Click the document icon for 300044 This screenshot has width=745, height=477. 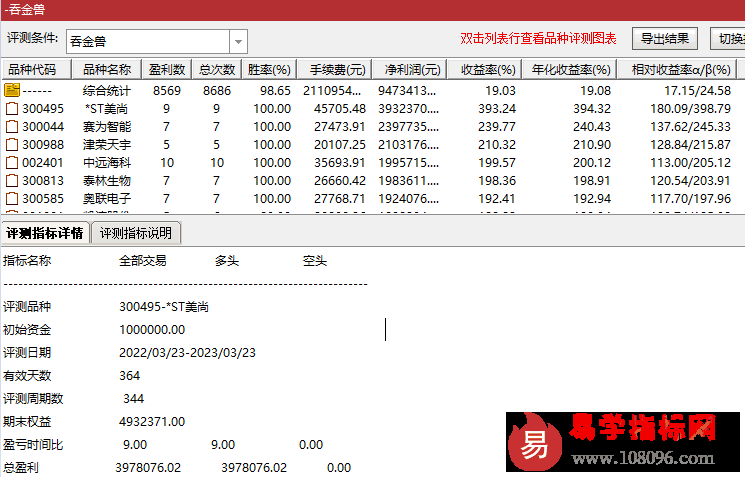pos(12,127)
